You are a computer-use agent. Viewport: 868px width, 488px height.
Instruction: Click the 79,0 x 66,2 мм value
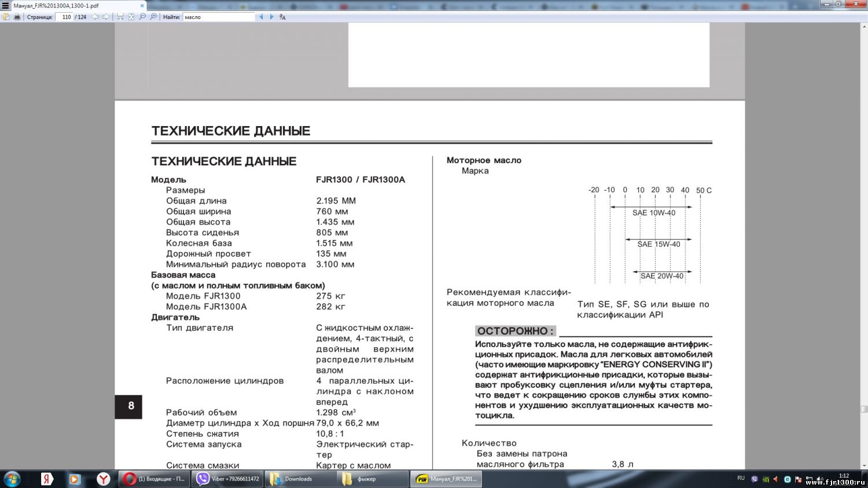point(347,423)
